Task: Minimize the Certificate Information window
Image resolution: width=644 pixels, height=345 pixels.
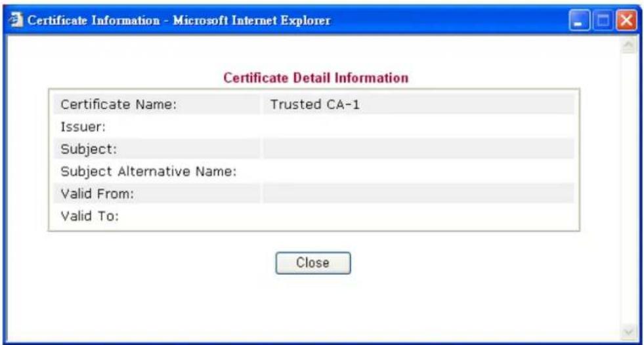Action: coord(579,20)
